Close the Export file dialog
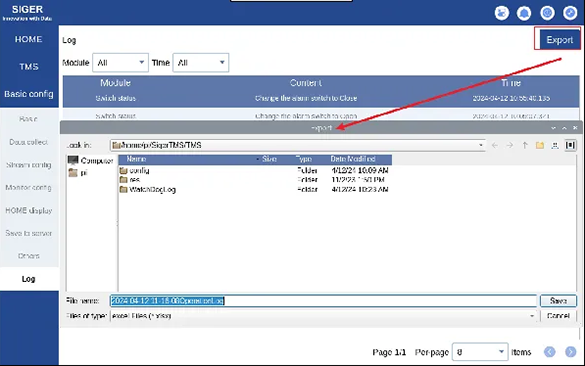 (575, 128)
